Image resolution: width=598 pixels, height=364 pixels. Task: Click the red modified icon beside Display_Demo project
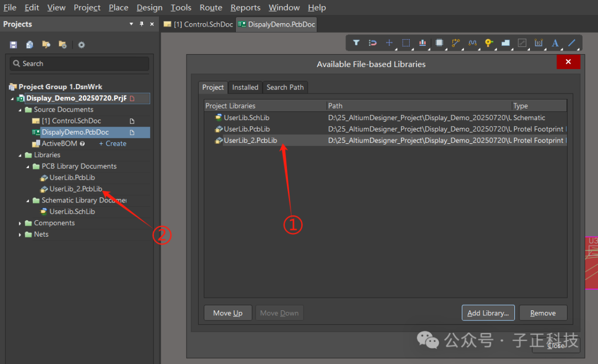click(132, 98)
